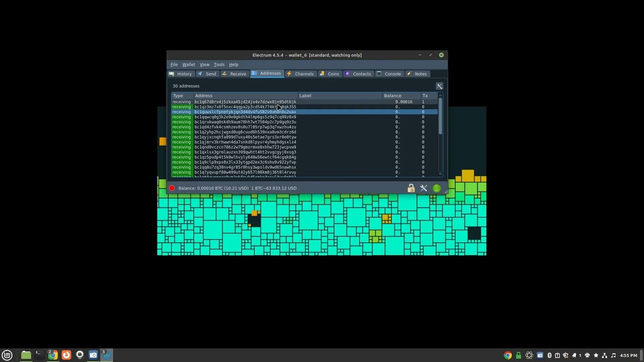Screen dimensions: 644x362
Task: Open Firefox from the panel
Action: pyautogui.click(x=66, y=355)
